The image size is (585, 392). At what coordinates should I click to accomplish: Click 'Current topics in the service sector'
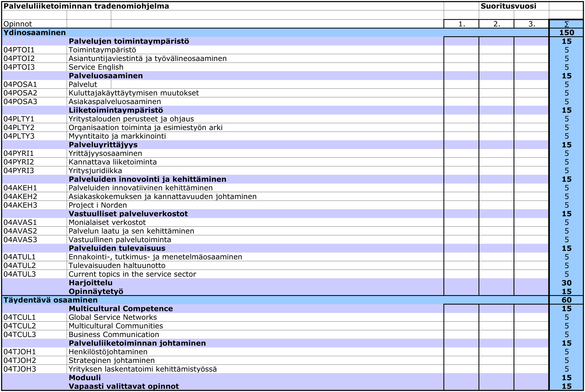[132, 274]
